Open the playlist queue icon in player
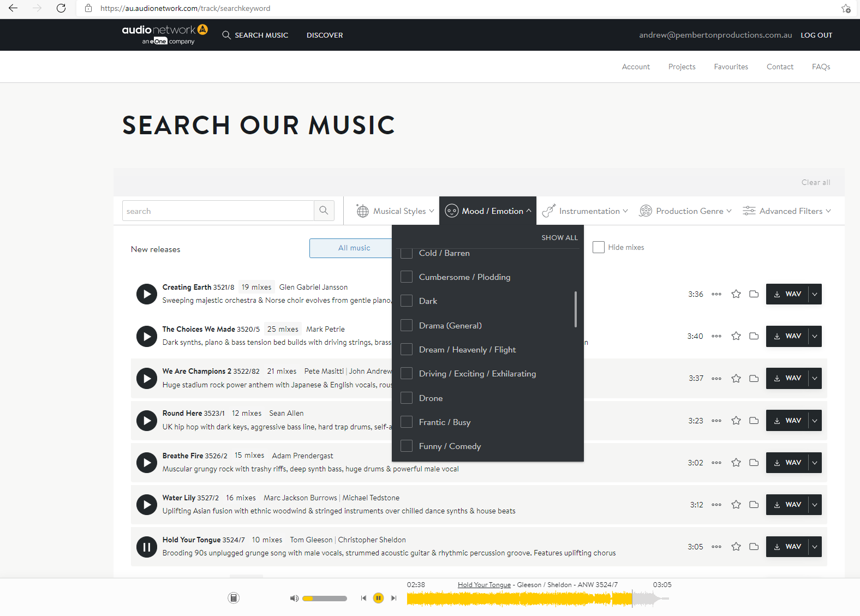860x616 pixels. pos(234,599)
